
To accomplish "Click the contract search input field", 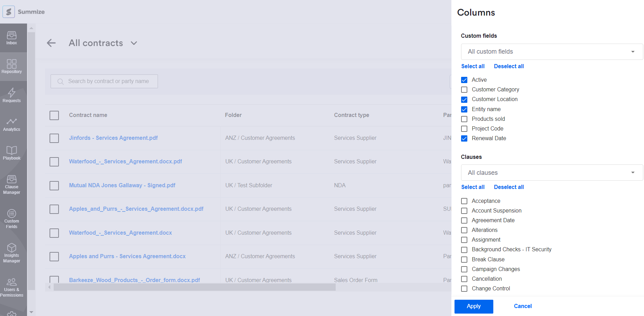I will 104,81.
